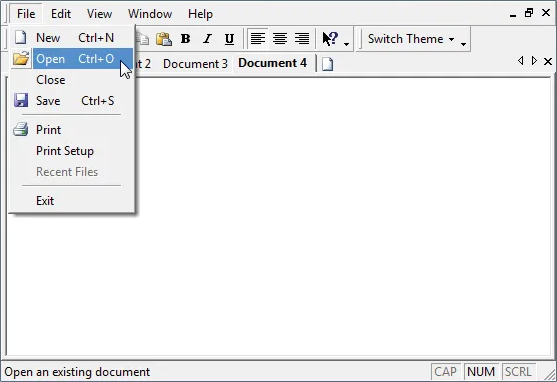Screen dimensions: 557x382
Task: Choose Print from the File menu
Action: (x=72, y=130)
